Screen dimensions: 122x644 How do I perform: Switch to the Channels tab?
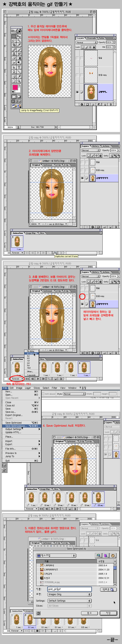click(91, 38)
